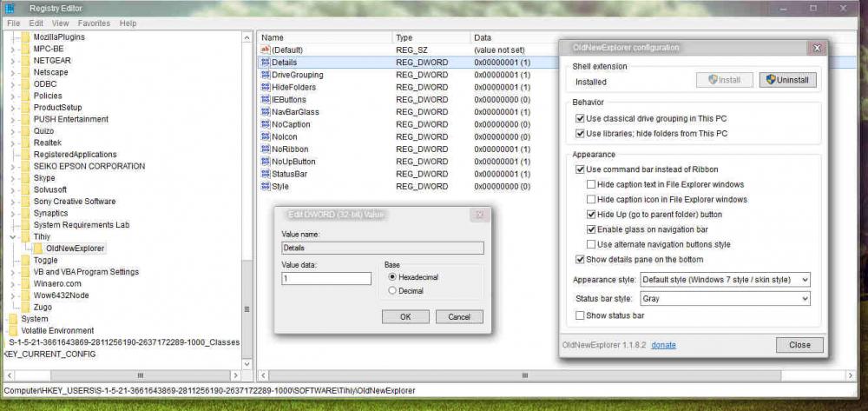
Task: Select the NavBarGlass DWORD icon
Action: coord(265,112)
